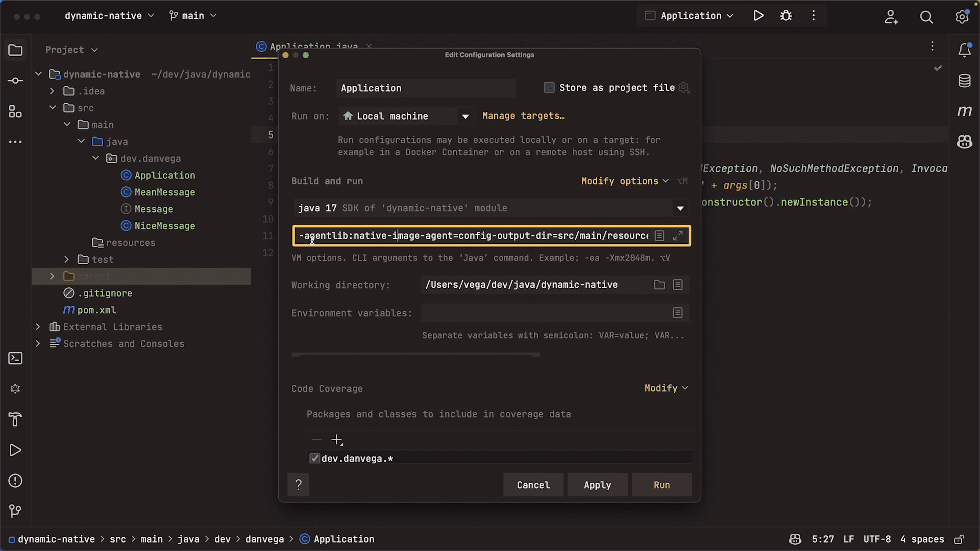Enable Store as project file

[549, 87]
